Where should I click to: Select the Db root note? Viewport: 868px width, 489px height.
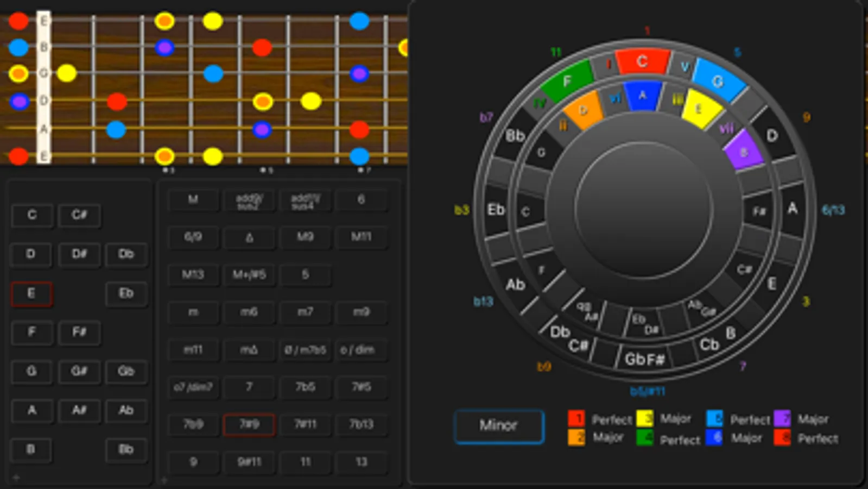pos(126,254)
